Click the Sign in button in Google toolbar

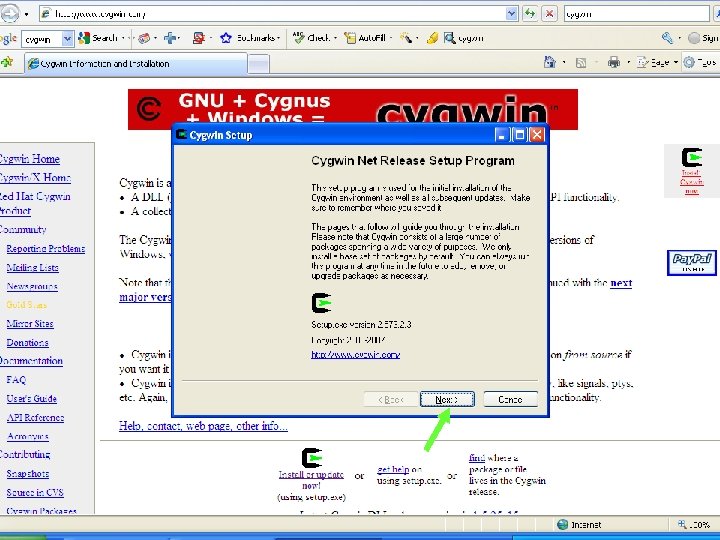point(703,38)
